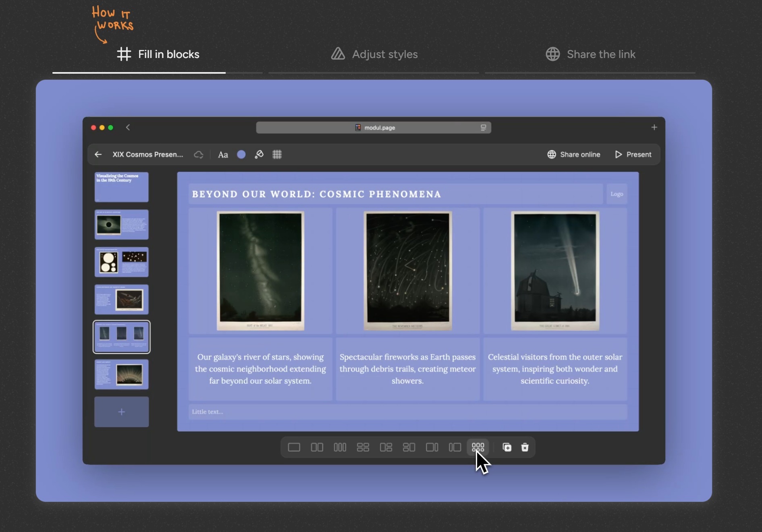The width and height of the screenshot is (762, 532).
Task: Delete slide using the trash icon
Action: tap(525, 447)
